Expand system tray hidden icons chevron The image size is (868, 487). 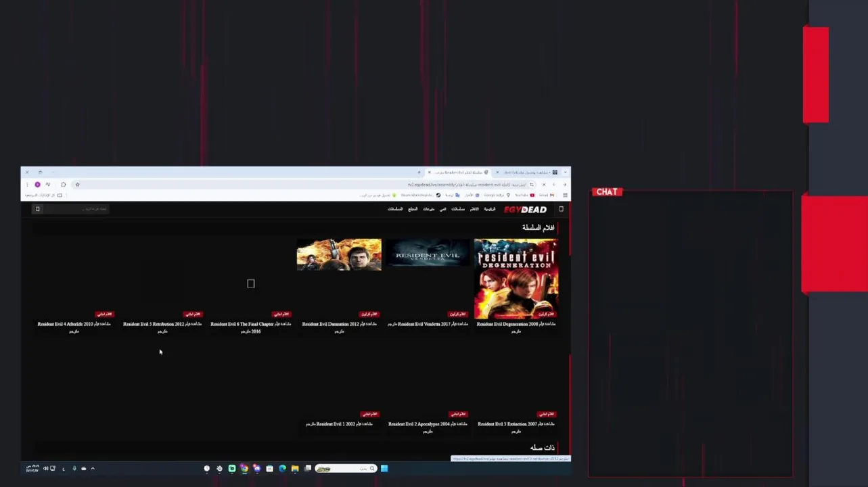point(93,468)
